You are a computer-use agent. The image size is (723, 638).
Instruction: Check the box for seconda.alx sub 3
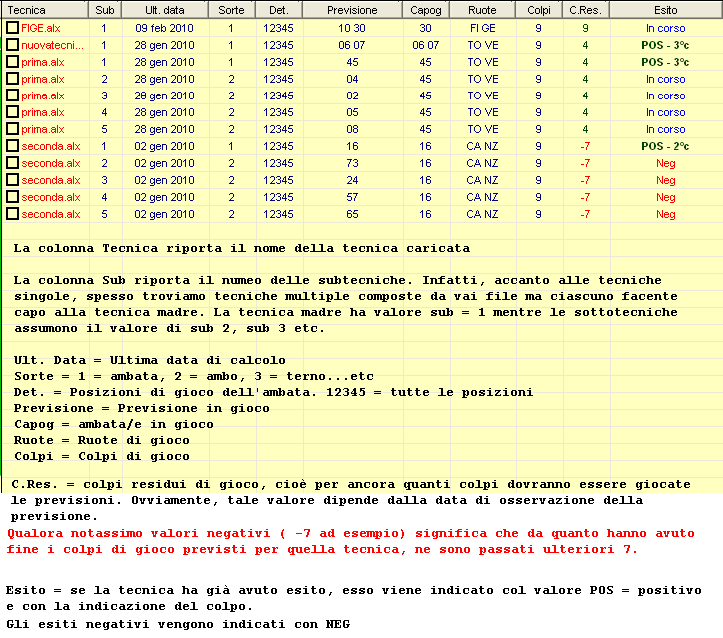[x=12, y=180]
